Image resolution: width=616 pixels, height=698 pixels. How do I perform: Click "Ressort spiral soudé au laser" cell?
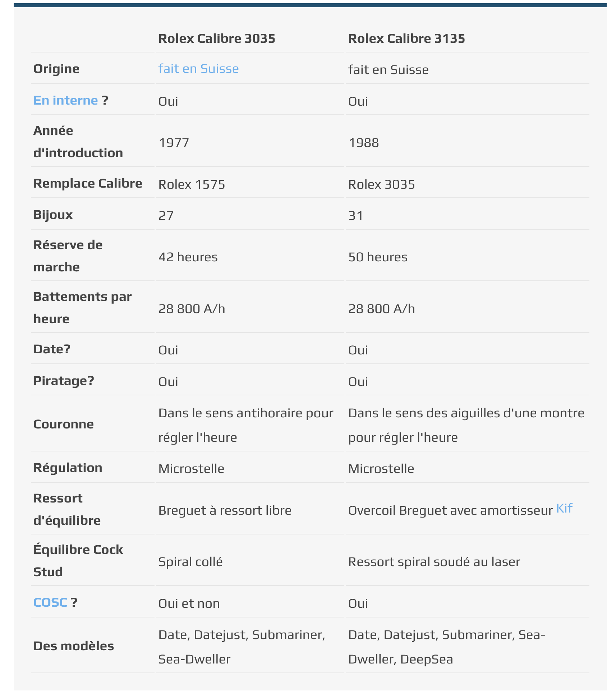pos(434,562)
